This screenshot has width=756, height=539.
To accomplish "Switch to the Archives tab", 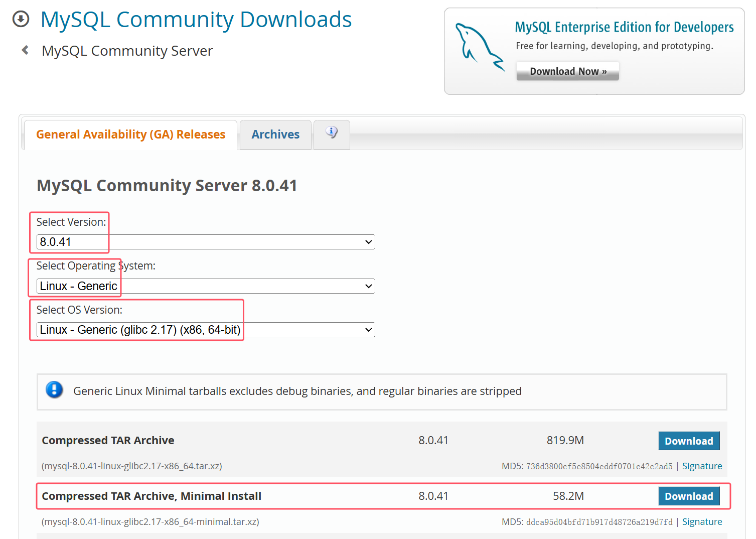I will [275, 134].
